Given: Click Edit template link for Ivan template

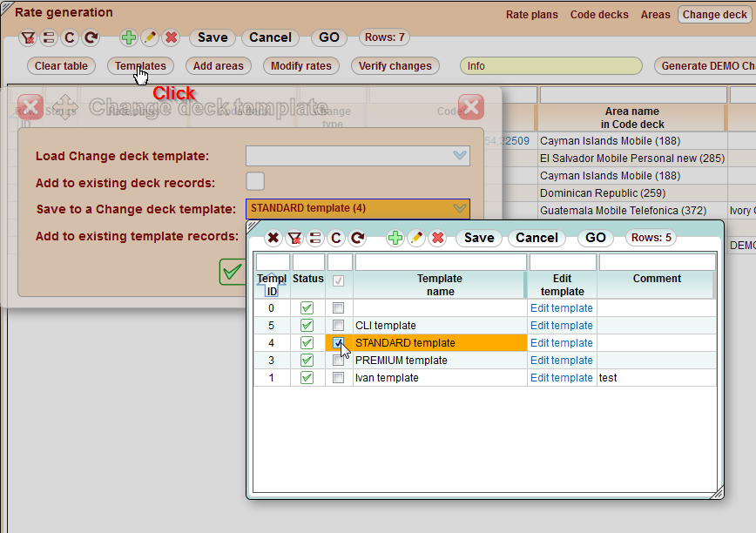Looking at the screenshot, I should pos(561,377).
